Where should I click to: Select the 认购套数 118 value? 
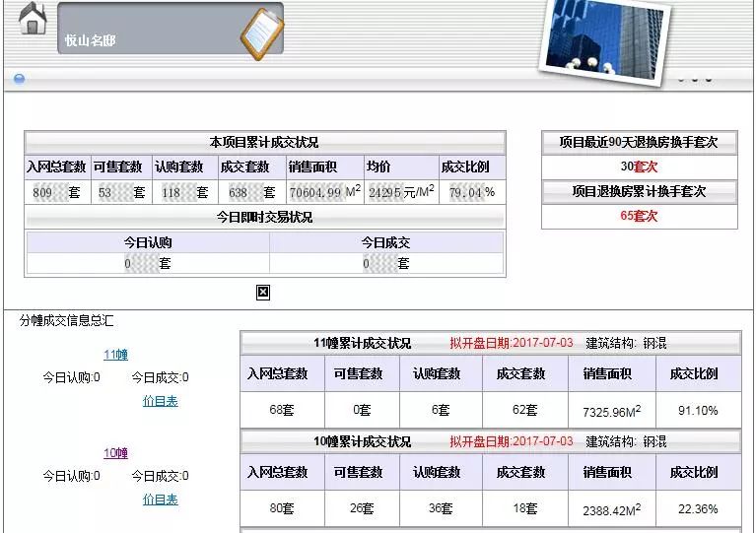pos(184,193)
